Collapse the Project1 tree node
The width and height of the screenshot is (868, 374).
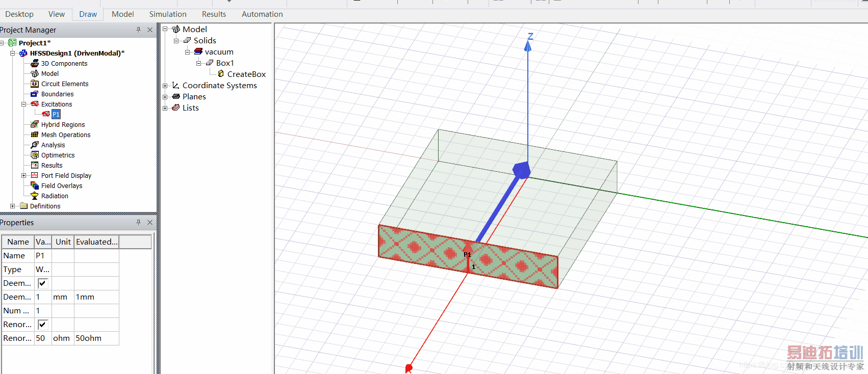2,43
